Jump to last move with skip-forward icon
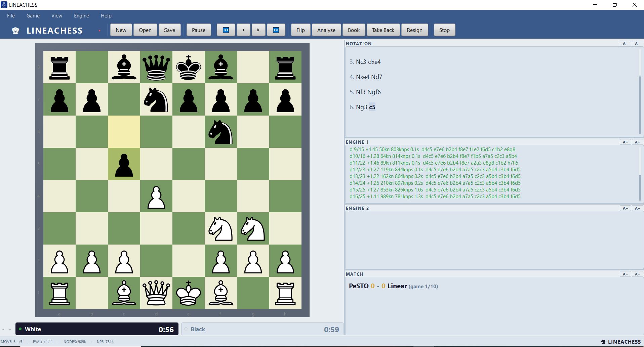 276,30
